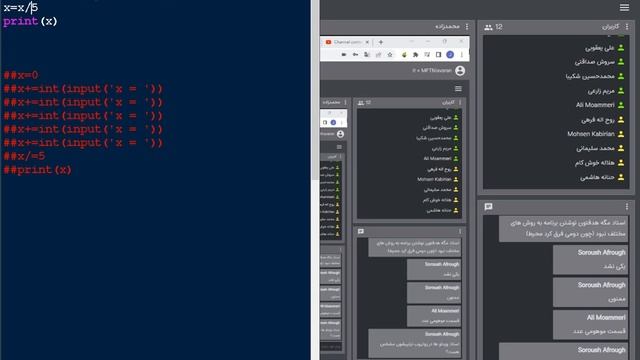This screenshot has width=640, height=360.
Task: Toggle the browser side panel icon
Action: (438, 55)
